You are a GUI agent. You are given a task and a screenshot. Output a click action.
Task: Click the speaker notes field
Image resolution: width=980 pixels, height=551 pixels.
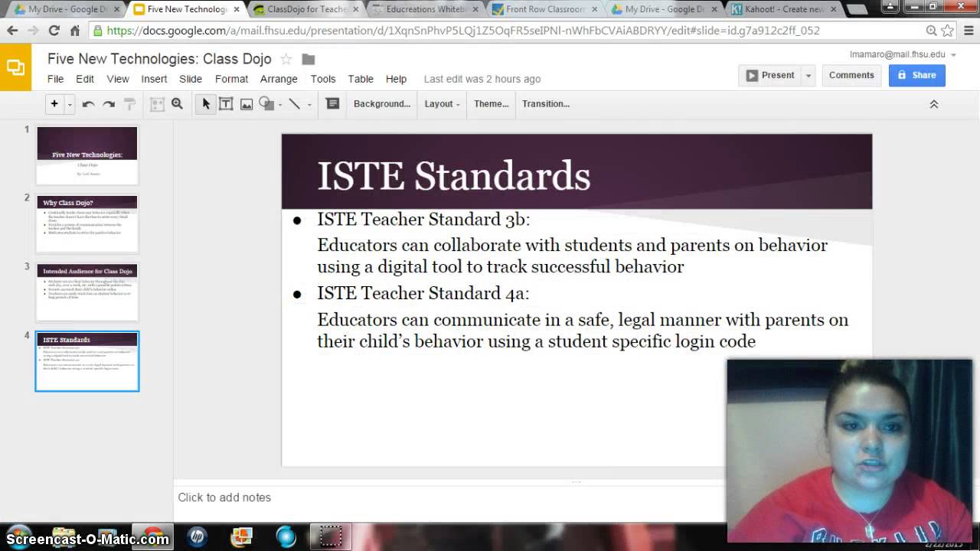tap(450, 497)
